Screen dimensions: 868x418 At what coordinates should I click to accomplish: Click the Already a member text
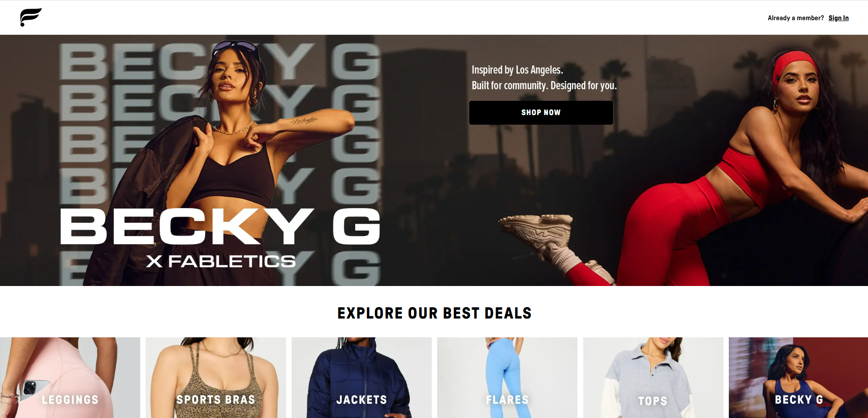(x=796, y=18)
